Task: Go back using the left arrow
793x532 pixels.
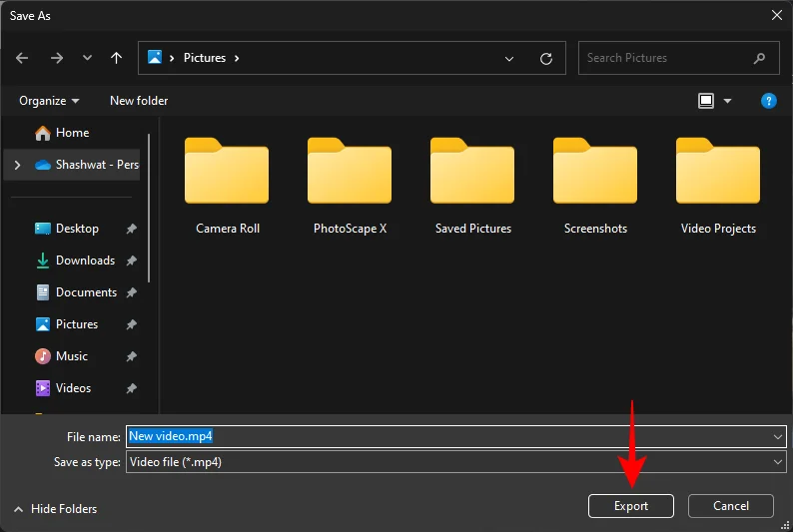Action: point(22,58)
